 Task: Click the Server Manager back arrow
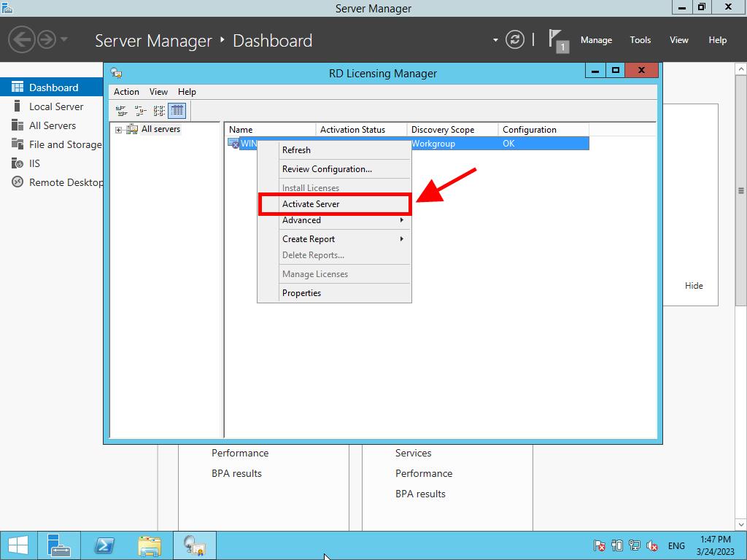pos(21,39)
